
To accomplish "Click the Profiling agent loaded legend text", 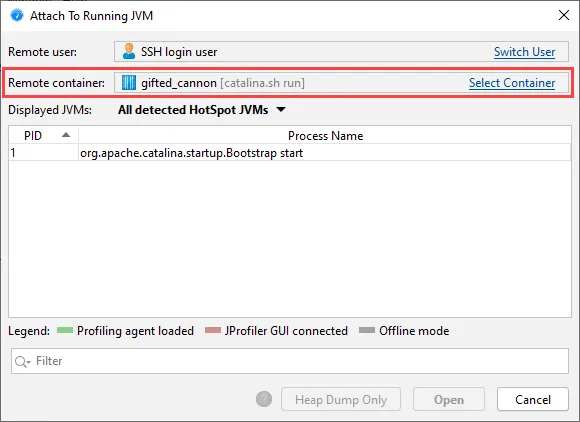I will click(x=135, y=331).
